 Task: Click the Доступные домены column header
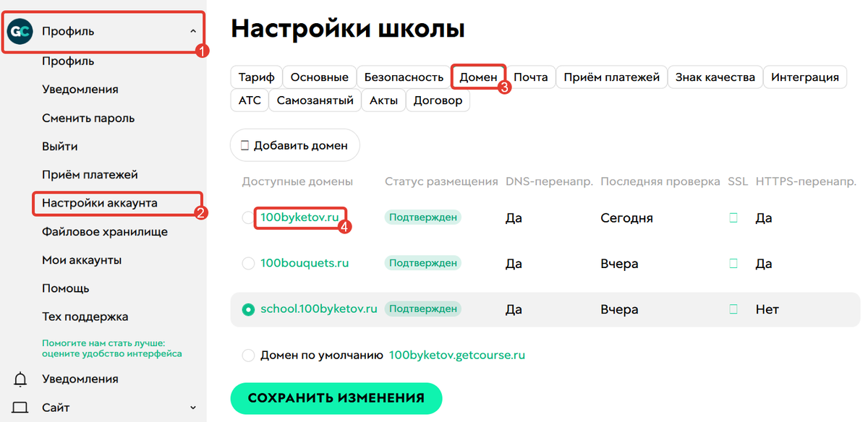tap(297, 181)
